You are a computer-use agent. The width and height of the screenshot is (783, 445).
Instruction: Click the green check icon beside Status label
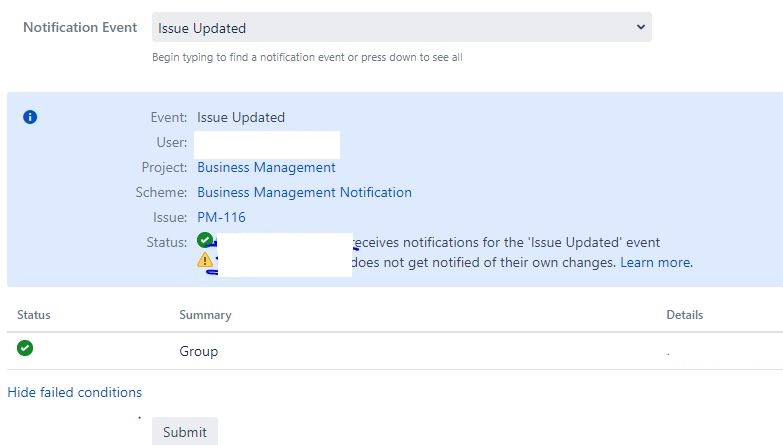[204, 240]
